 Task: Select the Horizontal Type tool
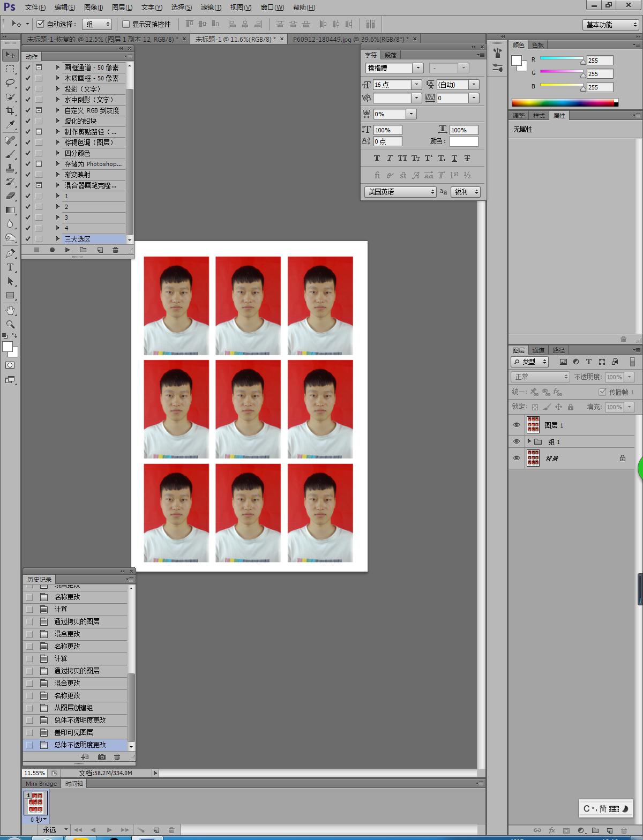pos(10,267)
